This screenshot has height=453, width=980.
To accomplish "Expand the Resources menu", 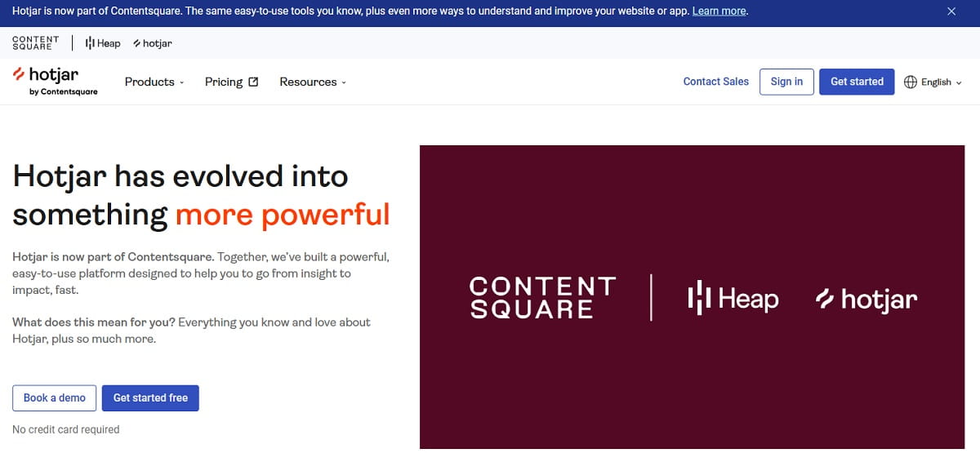I will [313, 82].
